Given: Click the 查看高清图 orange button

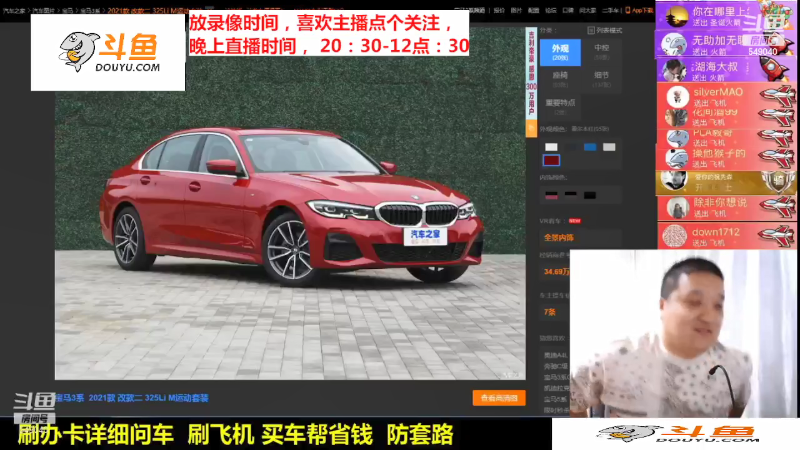Looking at the screenshot, I should [x=499, y=398].
